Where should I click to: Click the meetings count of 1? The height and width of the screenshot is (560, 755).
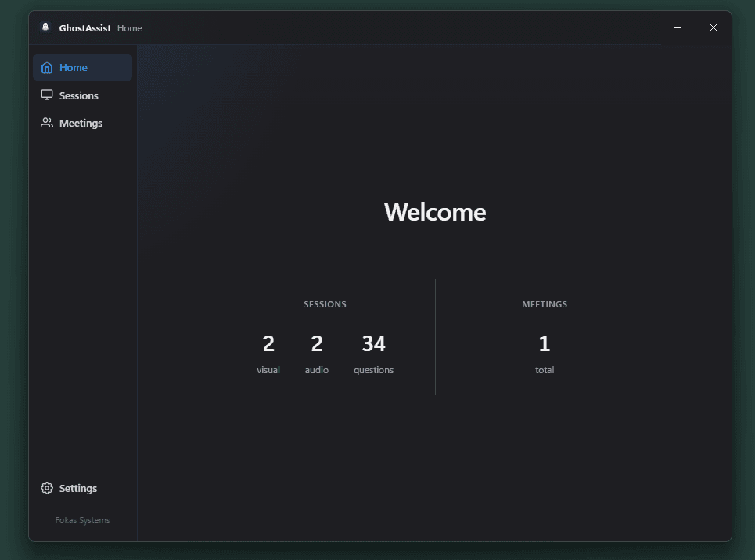pyautogui.click(x=545, y=343)
